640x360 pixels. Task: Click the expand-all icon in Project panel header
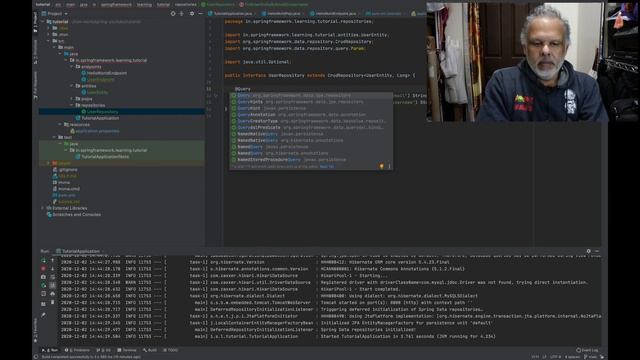[182, 13]
